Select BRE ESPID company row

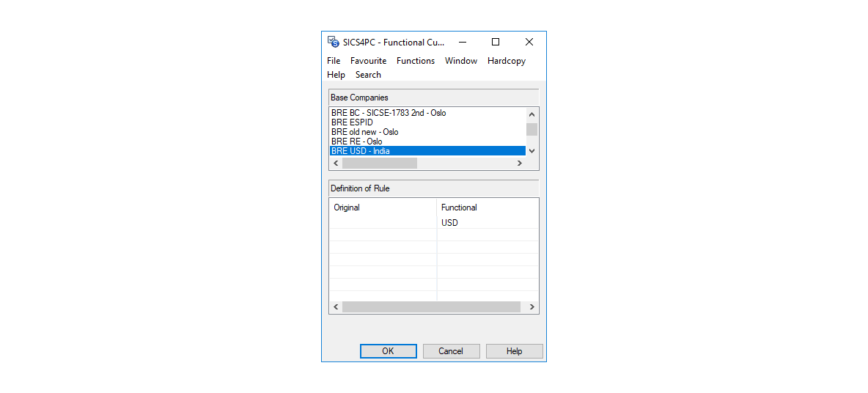427,122
